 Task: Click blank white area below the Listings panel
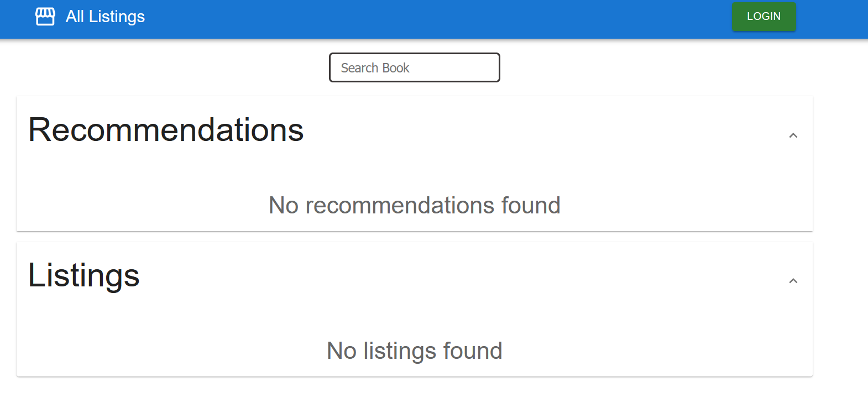[x=415, y=396]
